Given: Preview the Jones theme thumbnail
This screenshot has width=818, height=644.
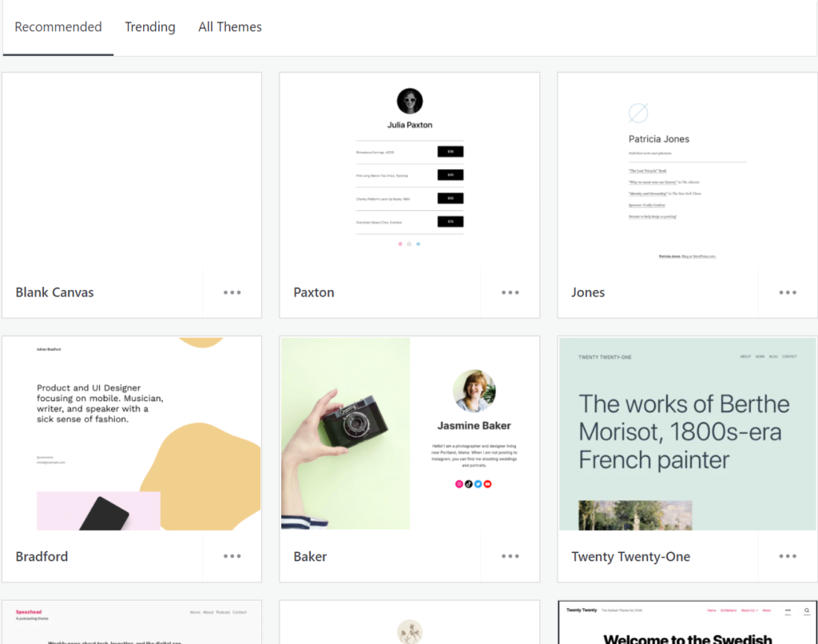Looking at the screenshot, I should click(687, 170).
